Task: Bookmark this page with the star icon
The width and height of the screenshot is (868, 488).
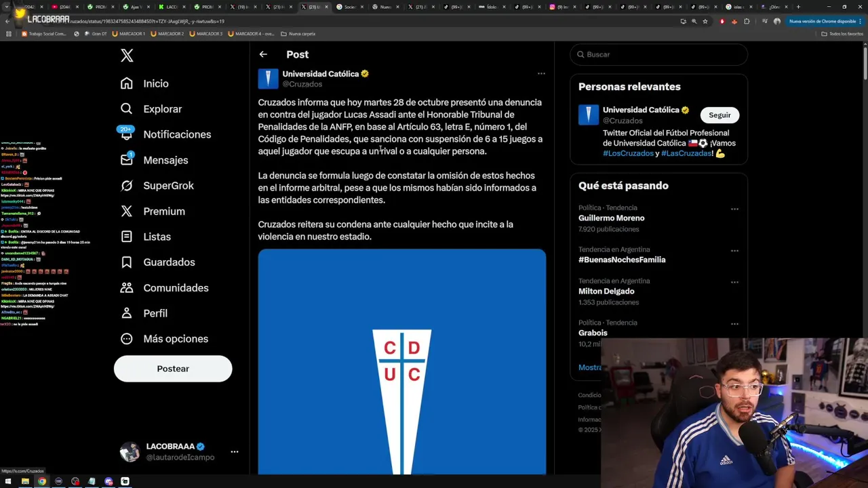Action: (x=705, y=21)
